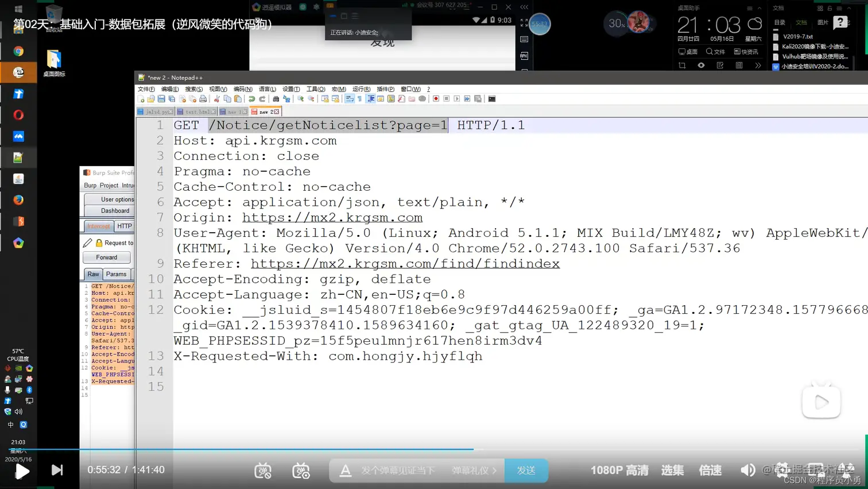The height and width of the screenshot is (489, 868).
Task: Expand more tools with double-chevron in desktop assistant
Action: (758, 66)
